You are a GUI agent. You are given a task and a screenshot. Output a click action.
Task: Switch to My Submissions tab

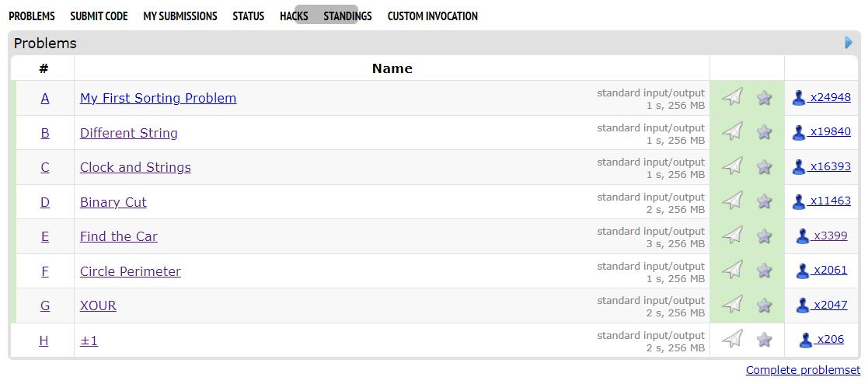tap(180, 16)
